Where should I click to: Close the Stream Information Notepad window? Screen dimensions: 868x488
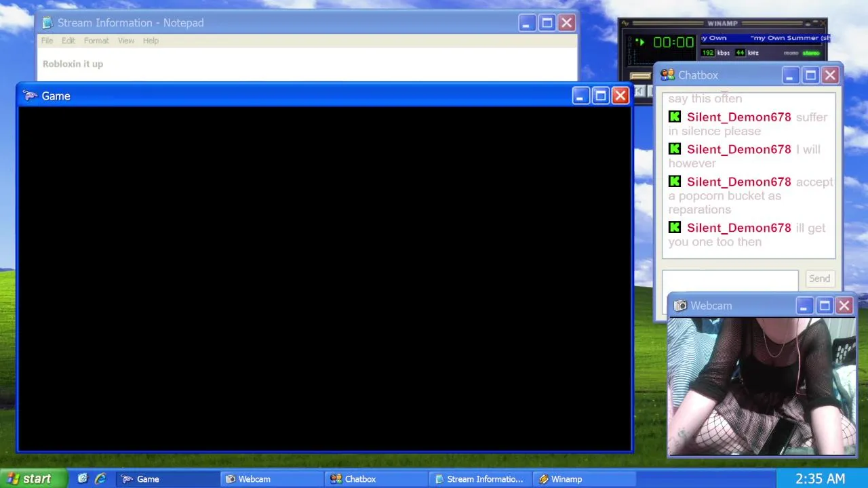tap(567, 23)
